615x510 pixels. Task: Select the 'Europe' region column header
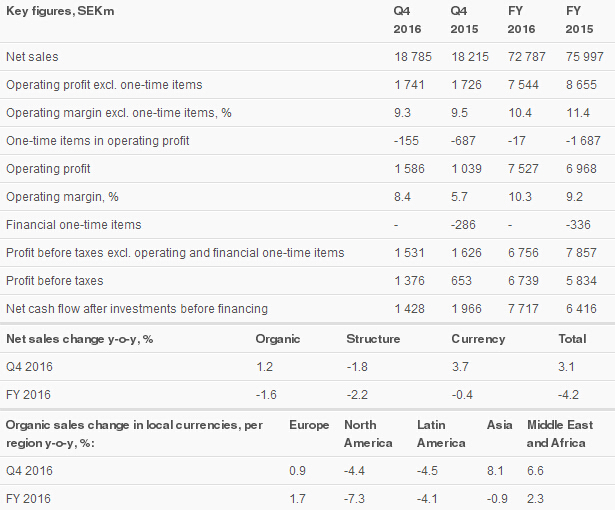tap(309, 425)
